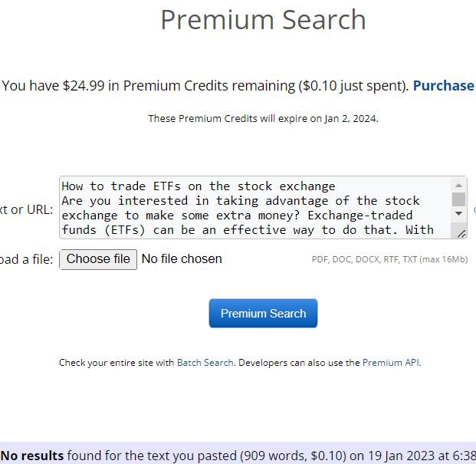Click the credits expiry notice for Jan 2, 2024

[x=263, y=119]
